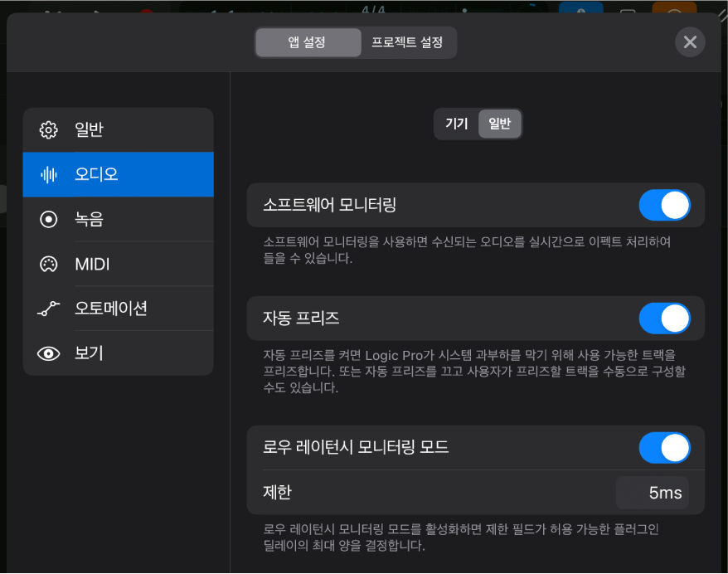Select the 일반 segment in audio settings
728x574 pixels.
pos(500,124)
